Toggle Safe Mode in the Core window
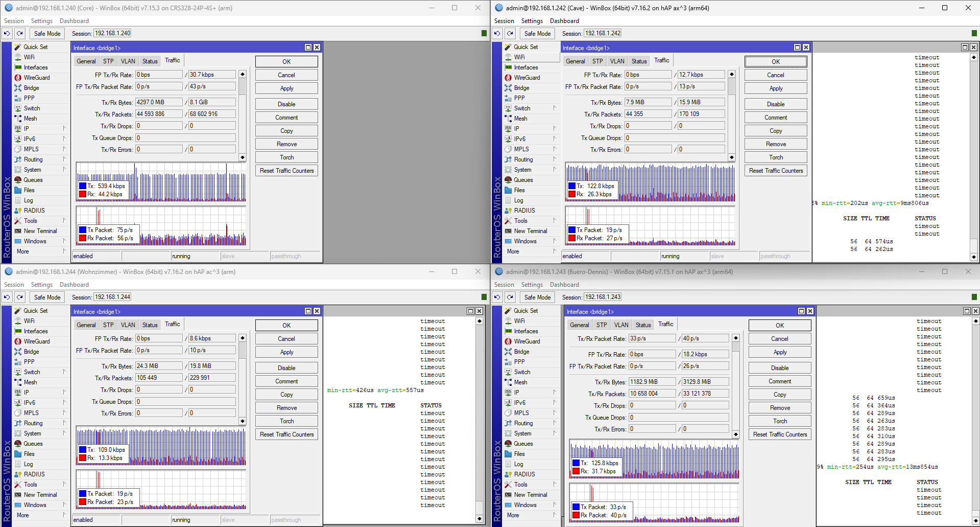 tap(47, 34)
